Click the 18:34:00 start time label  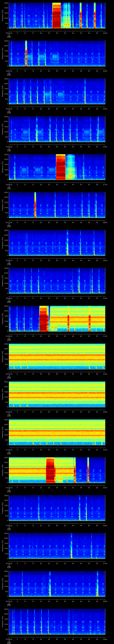[9, 487]
